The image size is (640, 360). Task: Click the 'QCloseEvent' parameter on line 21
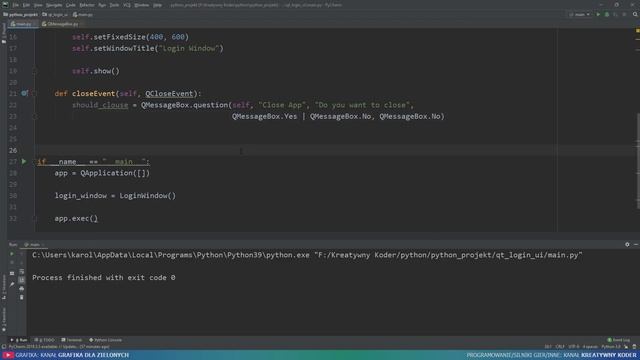click(x=169, y=93)
